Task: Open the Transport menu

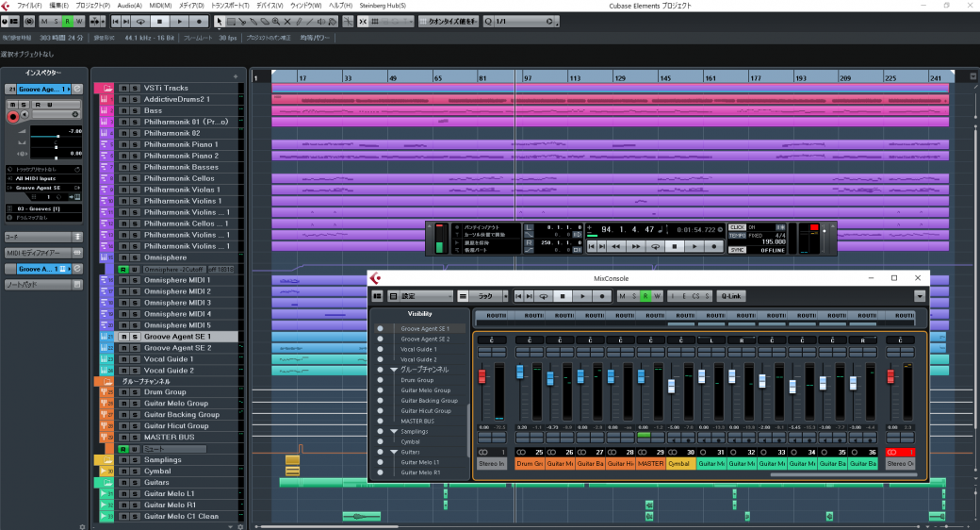Action: [230, 6]
